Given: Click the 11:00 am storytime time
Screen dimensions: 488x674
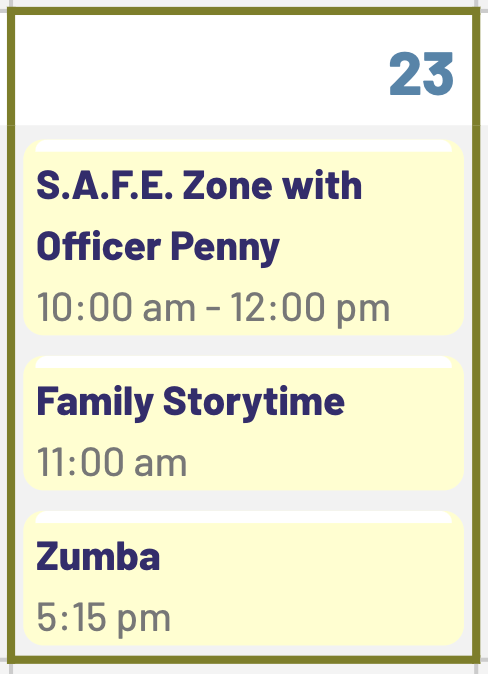Looking at the screenshot, I should coord(112,462).
